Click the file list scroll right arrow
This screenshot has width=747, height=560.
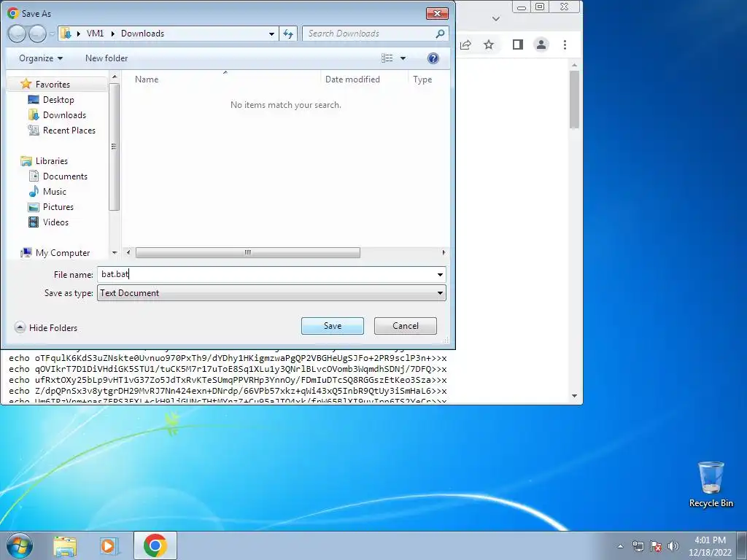click(x=444, y=252)
